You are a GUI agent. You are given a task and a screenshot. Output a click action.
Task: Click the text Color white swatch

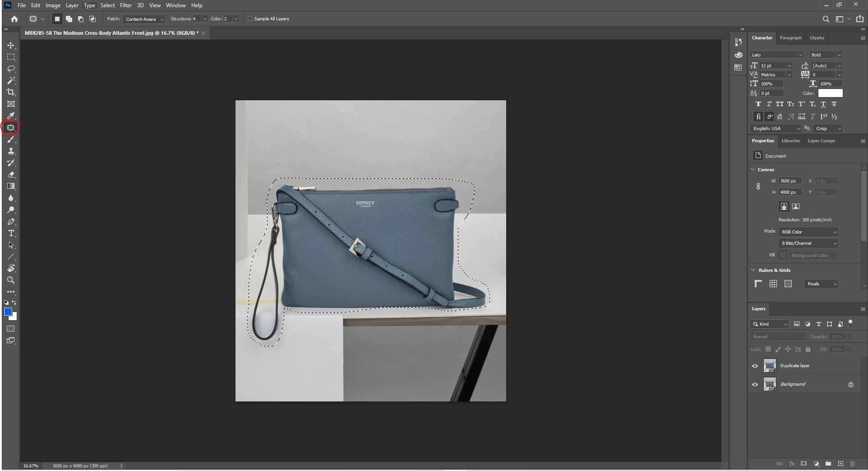point(830,93)
